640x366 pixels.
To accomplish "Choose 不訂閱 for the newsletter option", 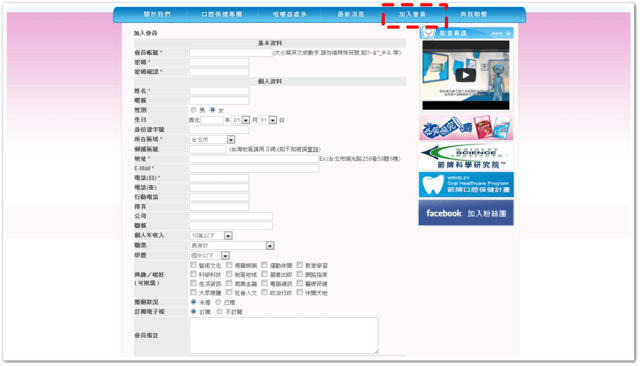I will tap(220, 312).
